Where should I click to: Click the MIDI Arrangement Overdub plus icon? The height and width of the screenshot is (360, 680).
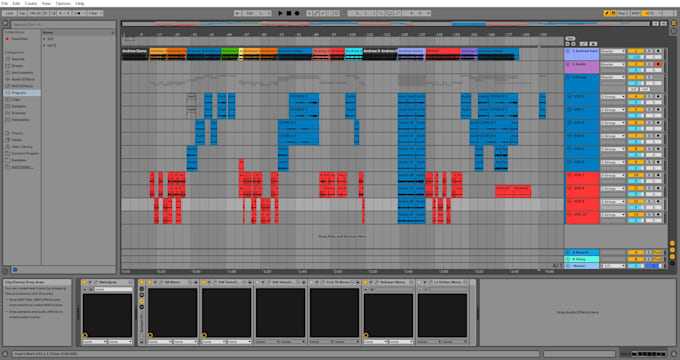click(x=309, y=13)
